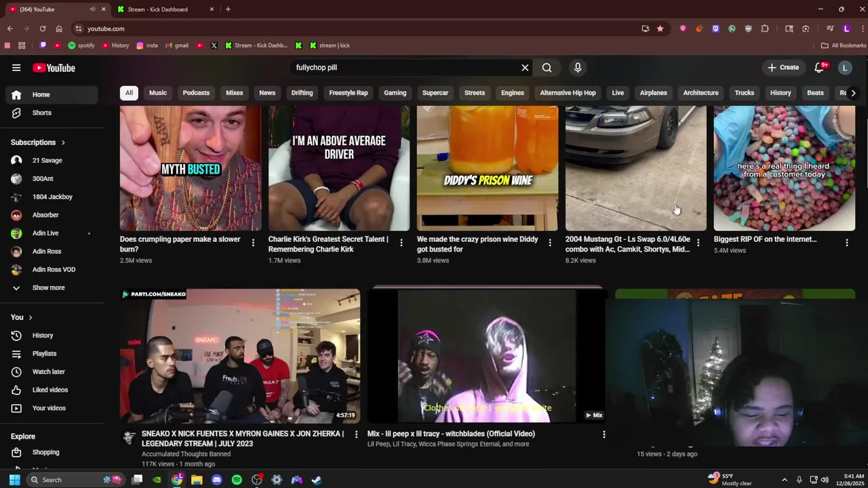Select the Architecture filter chip
Viewport: 868px width, 488px height.
[x=701, y=93]
